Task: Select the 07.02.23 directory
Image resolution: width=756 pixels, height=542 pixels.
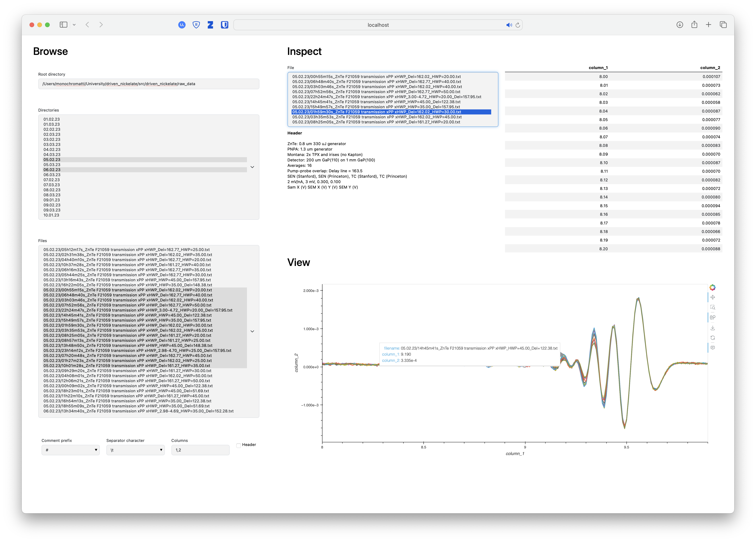Action: [x=52, y=180]
